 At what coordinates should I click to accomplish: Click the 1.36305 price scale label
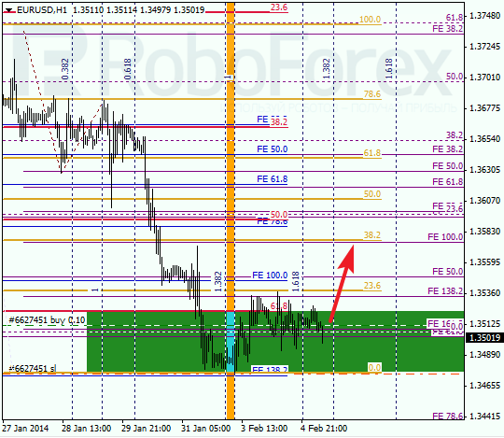click(x=485, y=170)
